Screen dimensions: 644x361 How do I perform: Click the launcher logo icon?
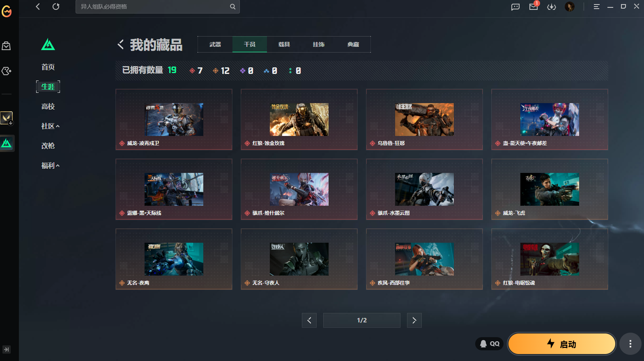click(7, 11)
